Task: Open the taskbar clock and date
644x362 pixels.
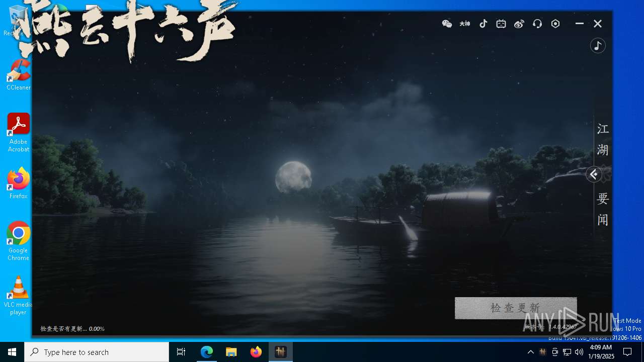Action: pos(600,352)
